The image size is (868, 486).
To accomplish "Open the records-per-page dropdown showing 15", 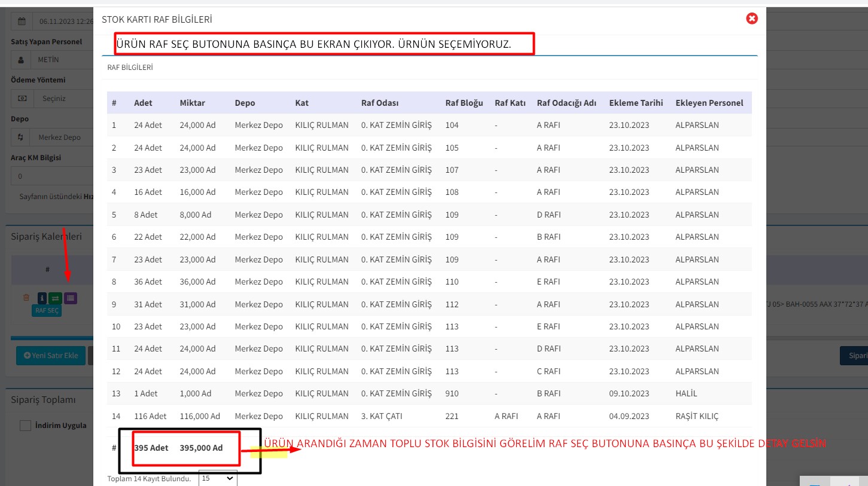I will pyautogui.click(x=218, y=478).
